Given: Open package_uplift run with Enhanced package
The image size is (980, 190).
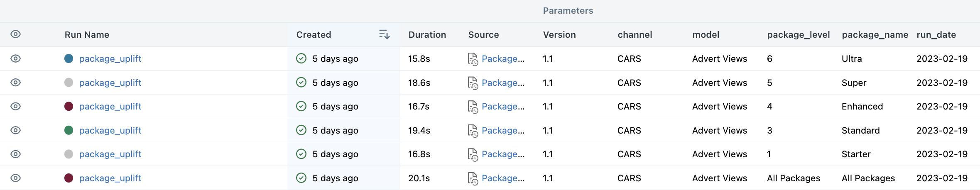Looking at the screenshot, I should click(110, 107).
